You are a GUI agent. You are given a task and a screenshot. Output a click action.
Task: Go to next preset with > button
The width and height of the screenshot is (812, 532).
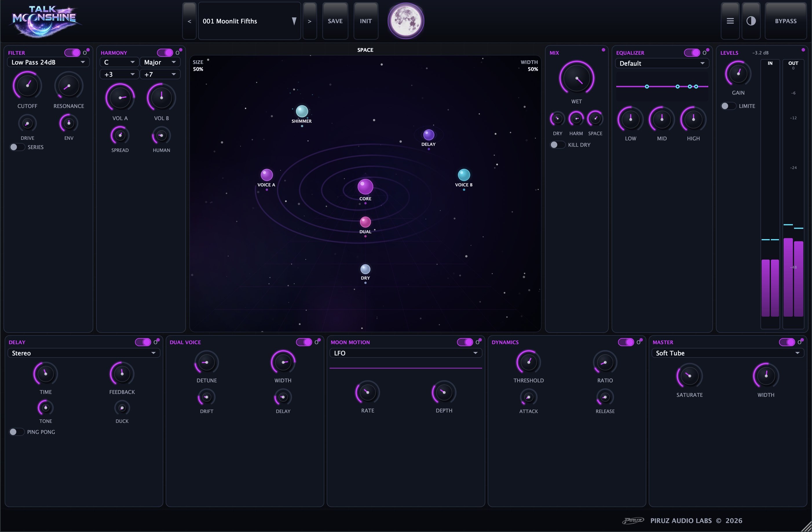tap(310, 21)
